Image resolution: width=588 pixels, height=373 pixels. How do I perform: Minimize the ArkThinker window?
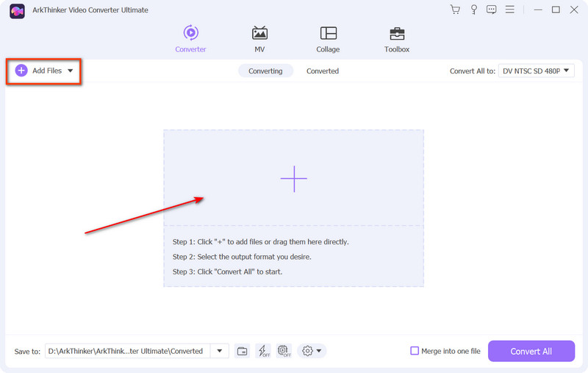tap(538, 10)
